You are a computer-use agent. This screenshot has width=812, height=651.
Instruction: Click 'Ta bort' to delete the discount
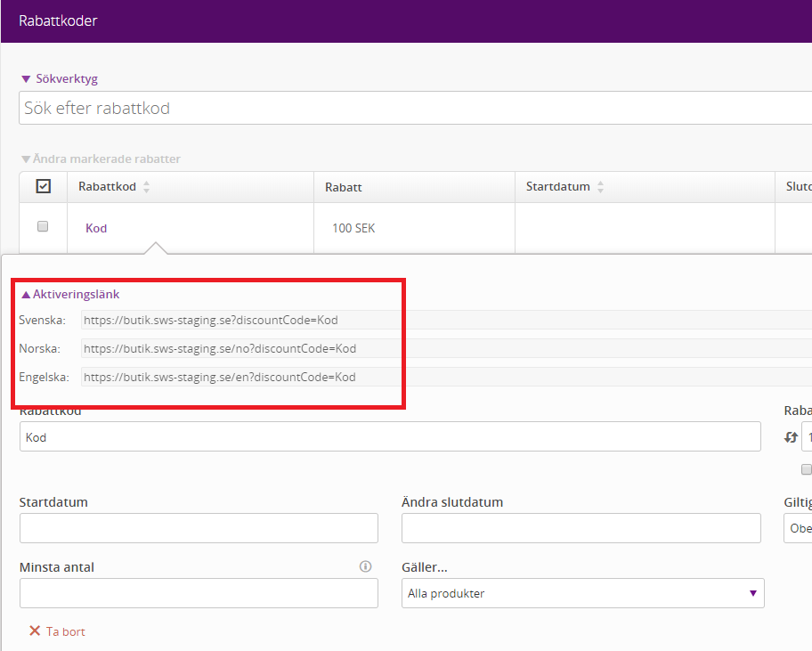[58, 631]
